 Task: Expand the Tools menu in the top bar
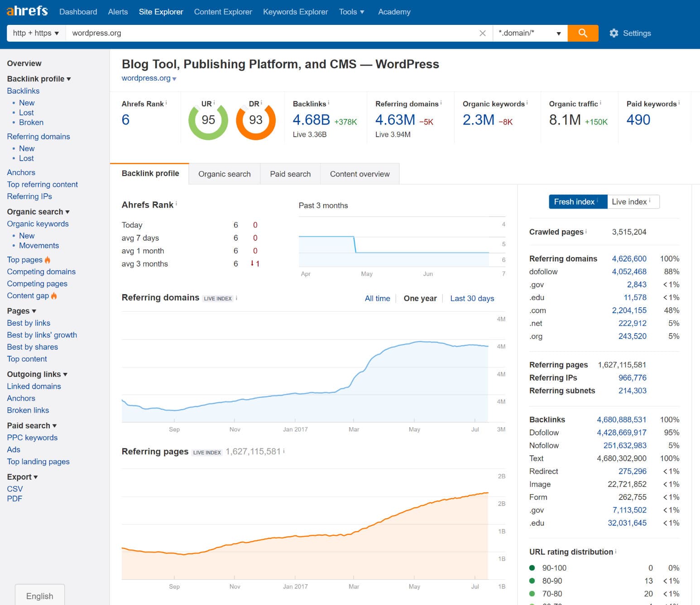[x=351, y=12]
